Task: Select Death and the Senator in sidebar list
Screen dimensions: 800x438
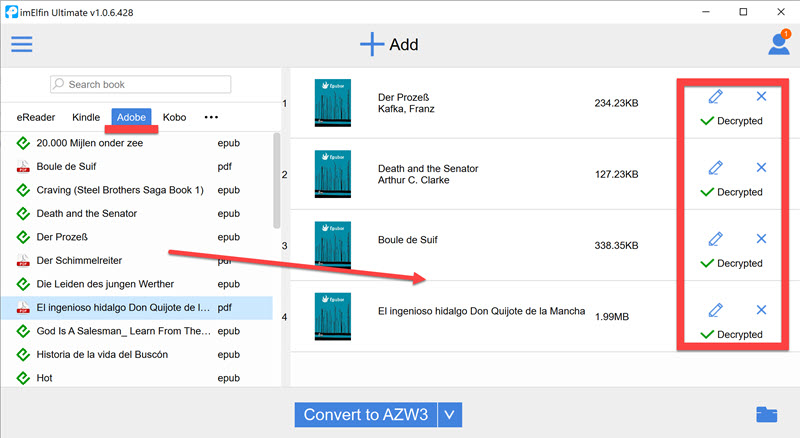Action: click(136, 213)
